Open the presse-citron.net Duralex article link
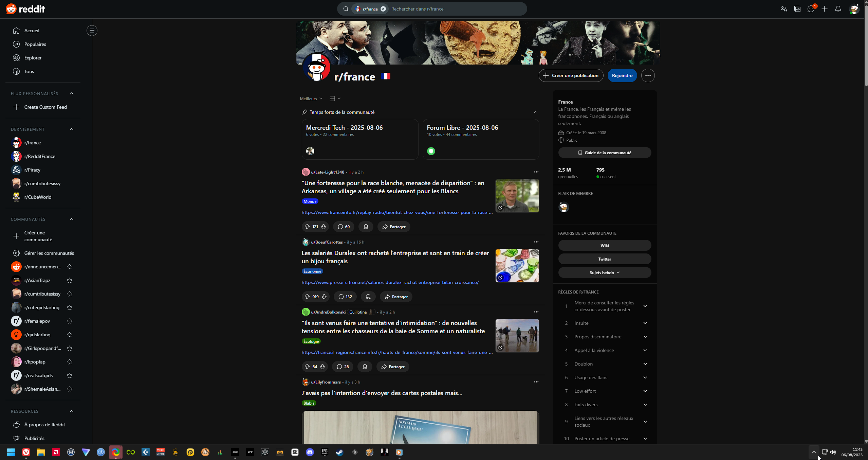 click(390, 282)
